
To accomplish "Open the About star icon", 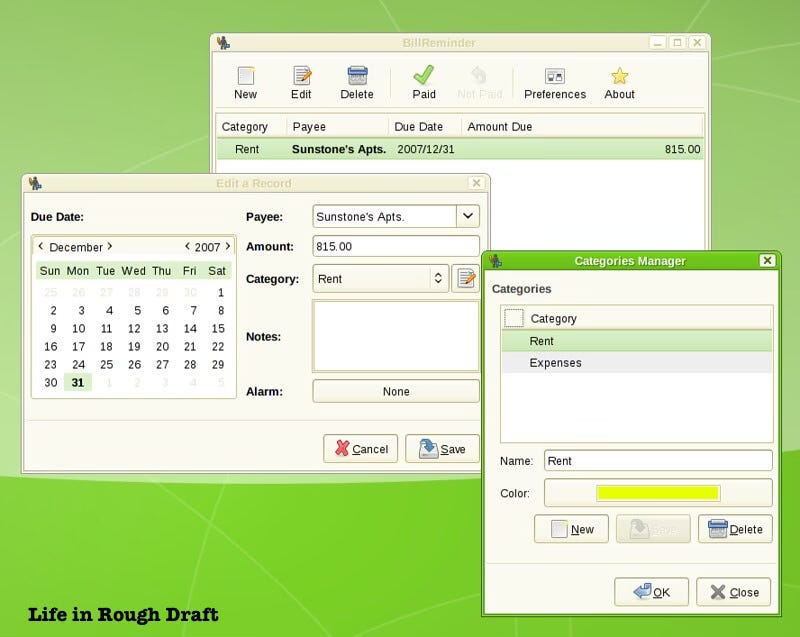I will tap(619, 82).
